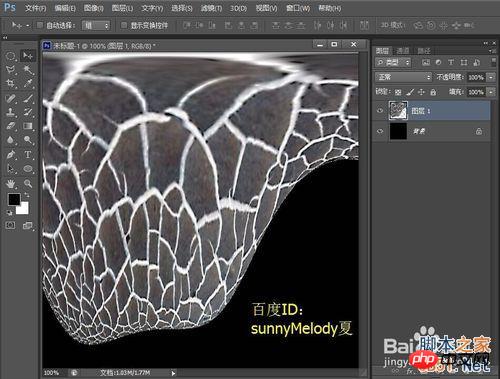Image resolution: width=500 pixels, height=379 pixels.
Task: Select the Magic Wand tool
Action: pyautogui.click(x=28, y=70)
